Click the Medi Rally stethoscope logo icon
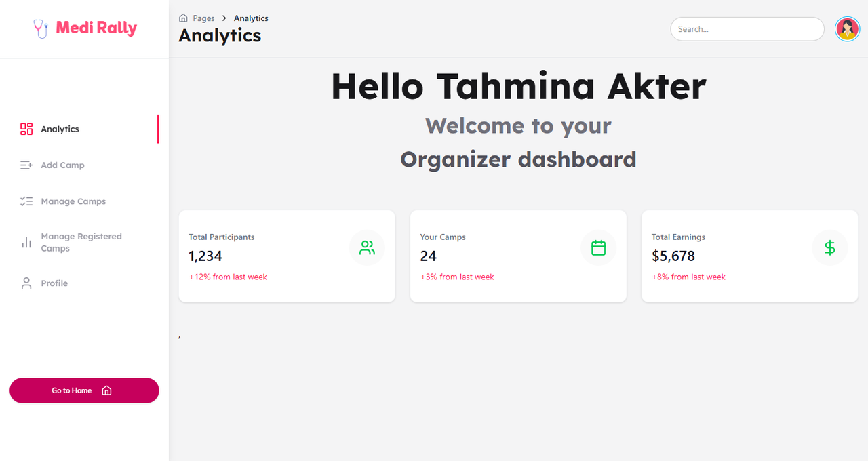 41,28
